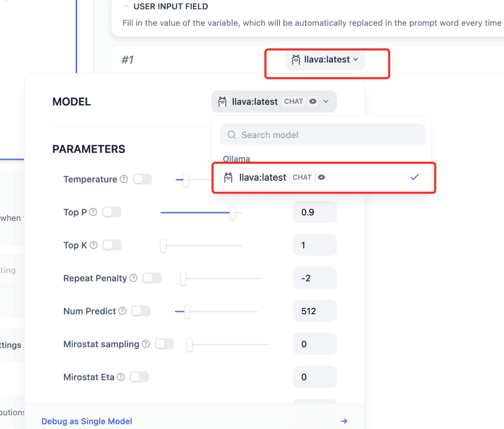
Task: Open the llava:latest dropdown on block #1
Action: [325, 60]
